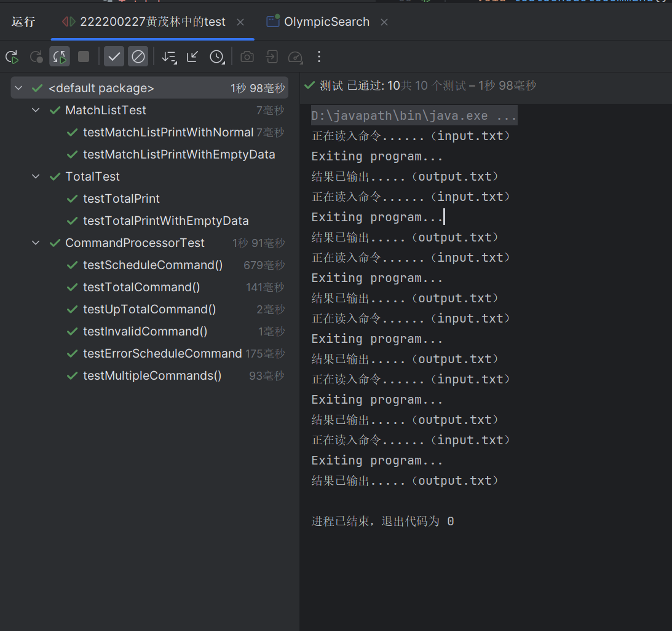The height and width of the screenshot is (631, 672).
Task: Click the green check beside MatchListTest
Action: [x=55, y=110]
